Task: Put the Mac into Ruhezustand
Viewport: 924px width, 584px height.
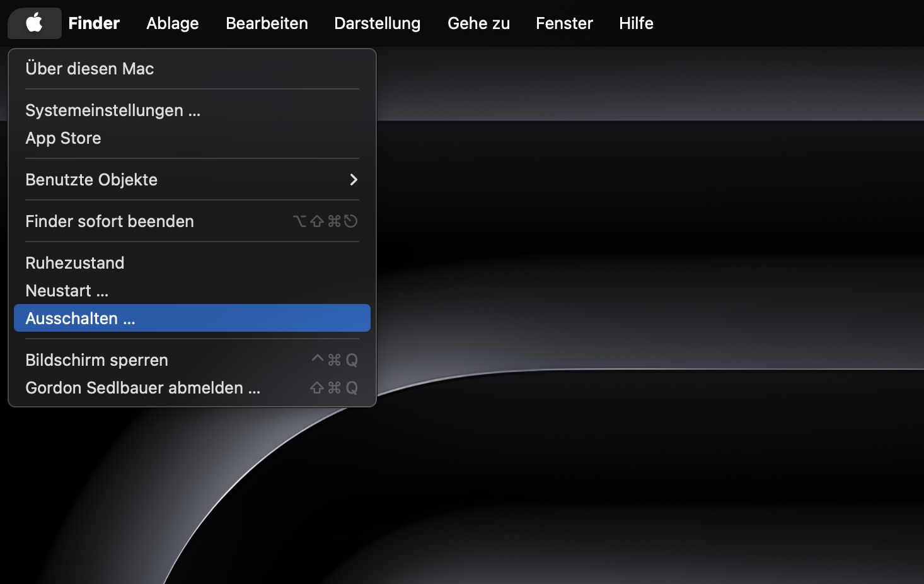Action: coord(74,263)
